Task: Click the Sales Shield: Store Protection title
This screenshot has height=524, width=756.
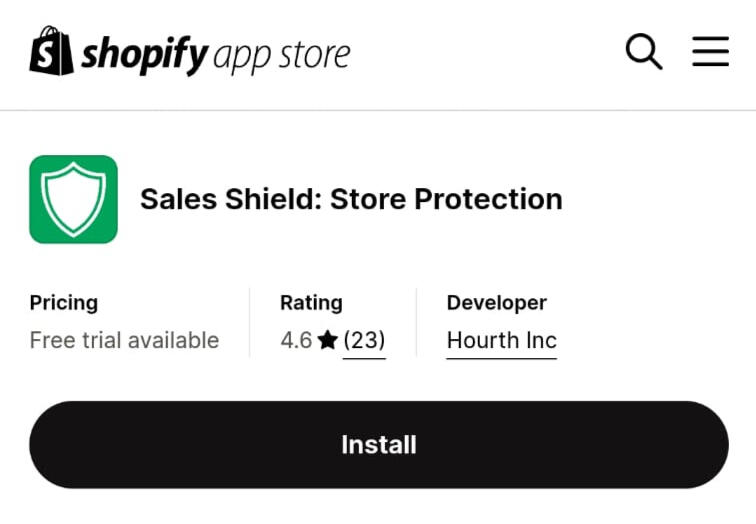Action: (351, 199)
